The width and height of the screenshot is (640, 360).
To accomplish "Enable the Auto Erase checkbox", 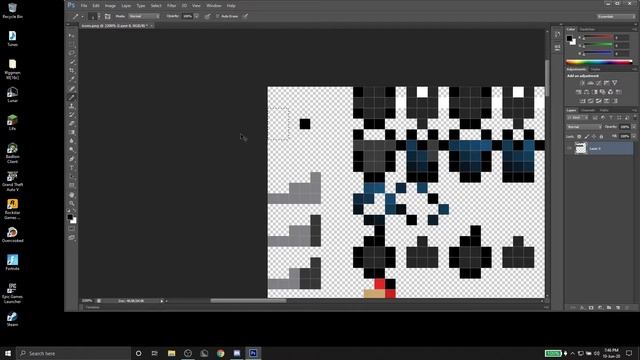I will [218, 16].
